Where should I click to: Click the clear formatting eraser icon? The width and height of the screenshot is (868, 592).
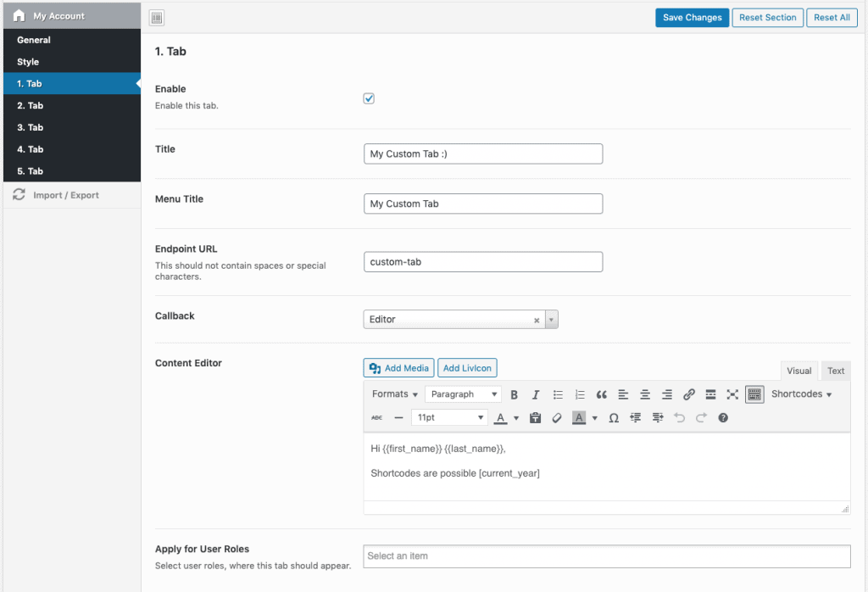[x=557, y=418]
